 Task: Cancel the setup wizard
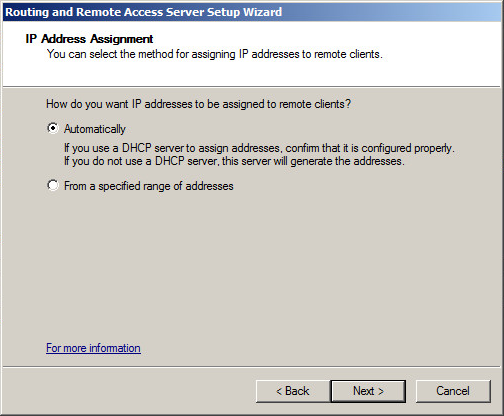point(453,391)
